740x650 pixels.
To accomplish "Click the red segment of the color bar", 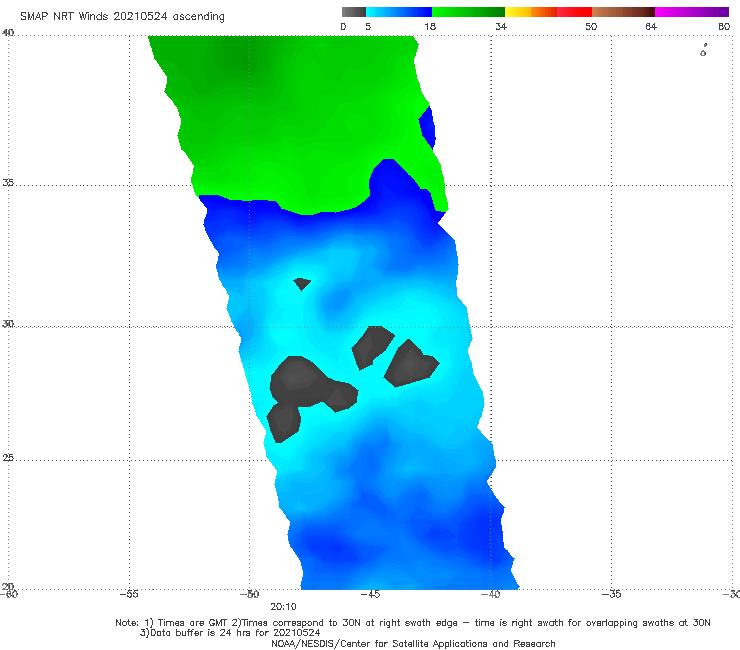I will point(574,12).
